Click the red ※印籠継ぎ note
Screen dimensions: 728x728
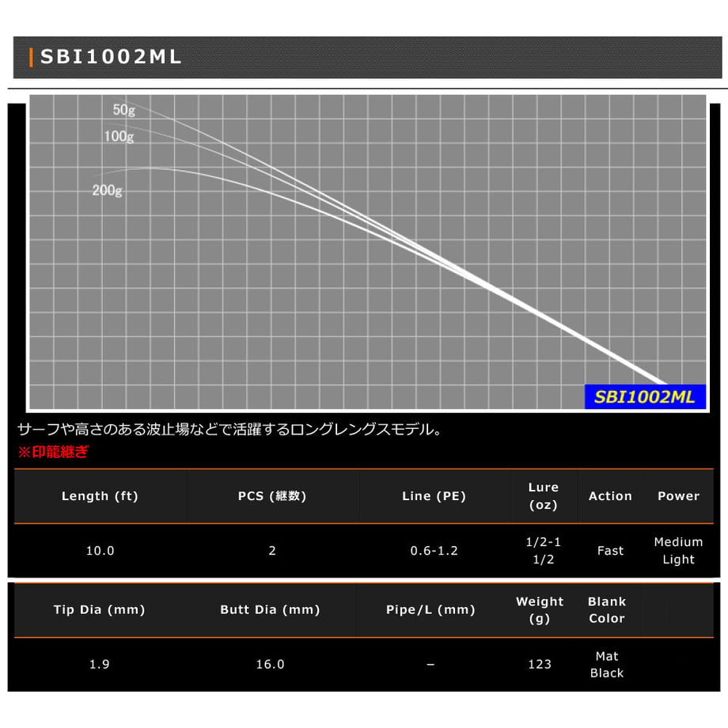point(53,452)
